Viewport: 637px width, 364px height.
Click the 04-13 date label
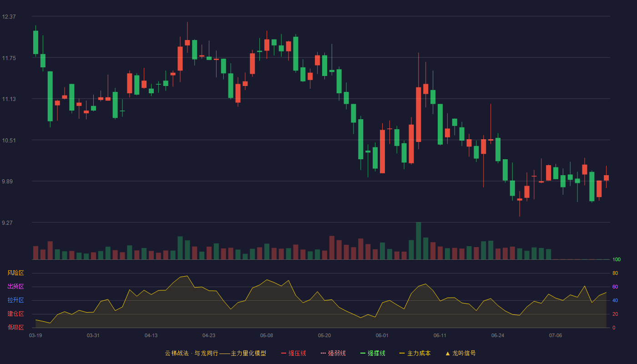click(x=151, y=335)
